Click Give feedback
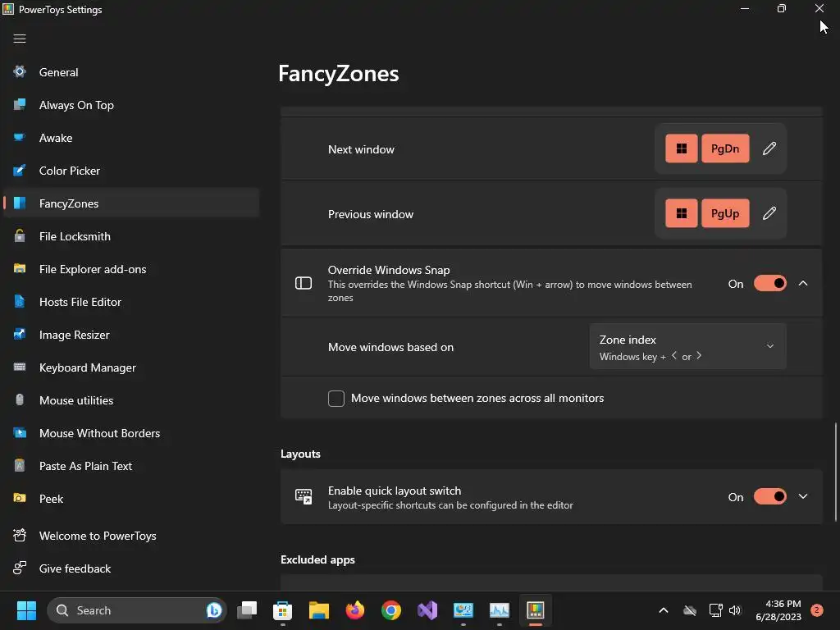 131,568
